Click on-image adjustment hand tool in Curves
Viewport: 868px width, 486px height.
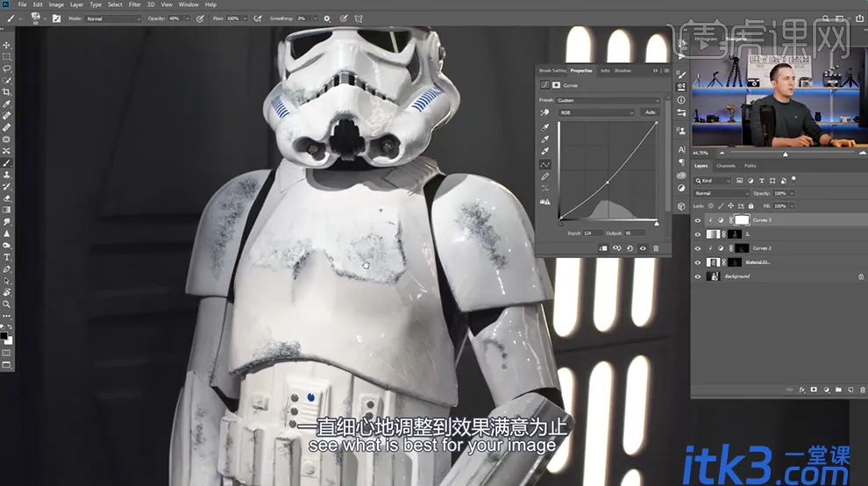(544, 112)
